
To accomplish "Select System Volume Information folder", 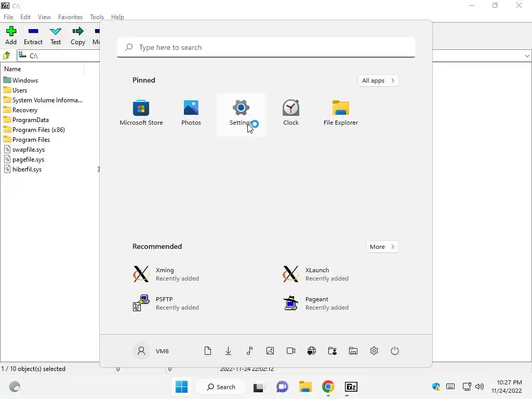I will coord(43,100).
